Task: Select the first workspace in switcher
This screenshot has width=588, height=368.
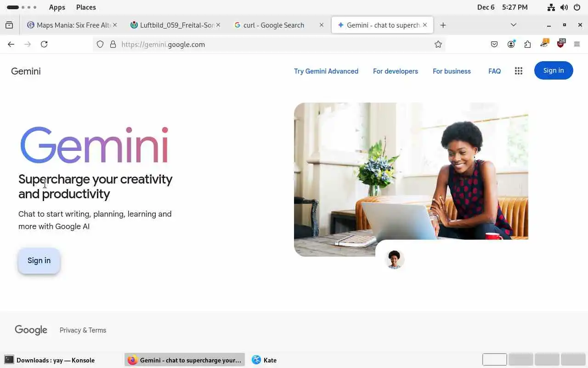Action: pyautogui.click(x=495, y=360)
